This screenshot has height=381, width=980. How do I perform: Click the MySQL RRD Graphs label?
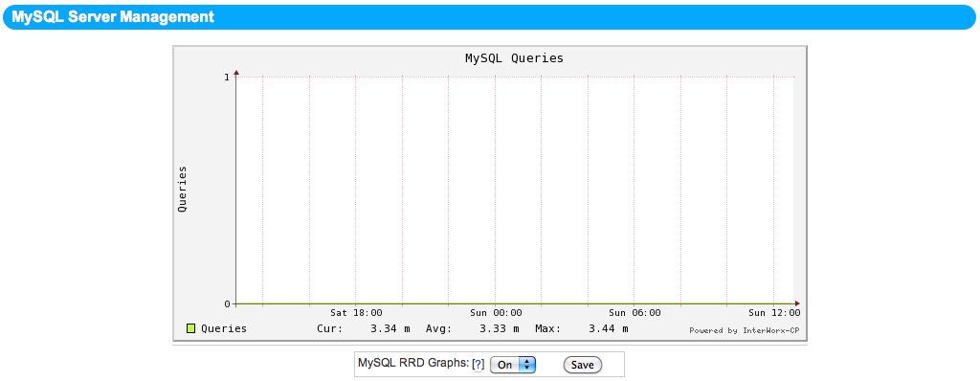point(413,363)
